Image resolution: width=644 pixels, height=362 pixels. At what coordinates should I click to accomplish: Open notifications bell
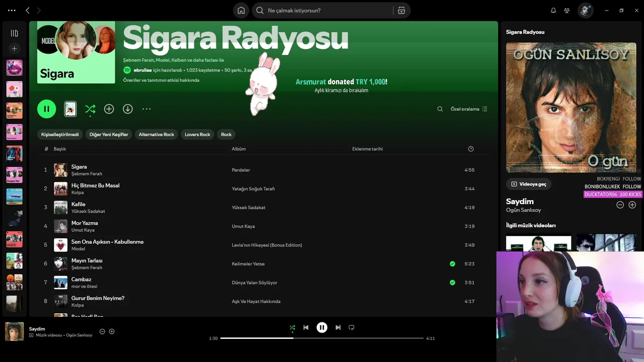tap(553, 11)
